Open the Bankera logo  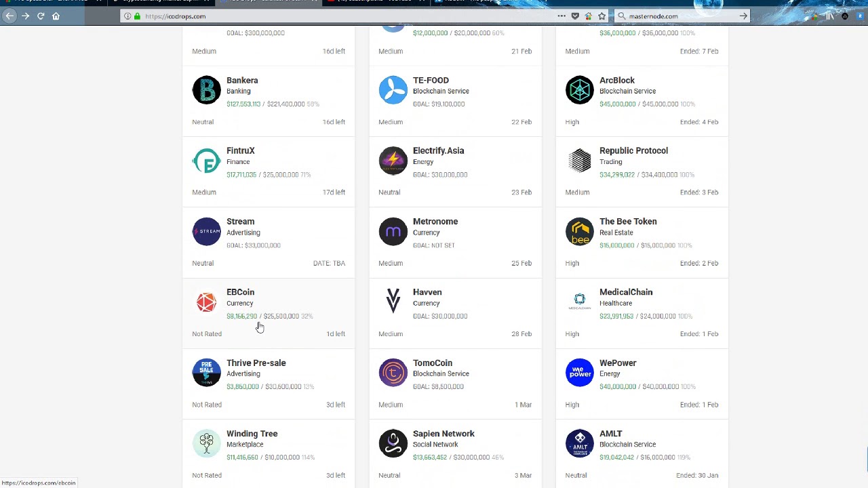tap(206, 90)
